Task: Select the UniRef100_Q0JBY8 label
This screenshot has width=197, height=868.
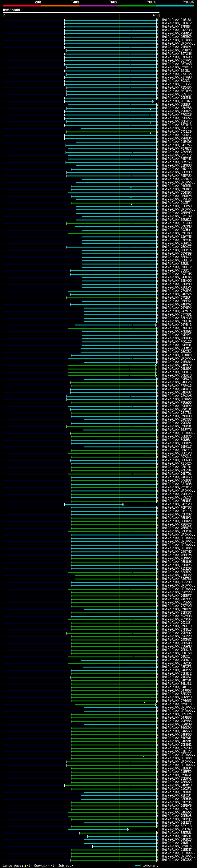Action: (177, 50)
